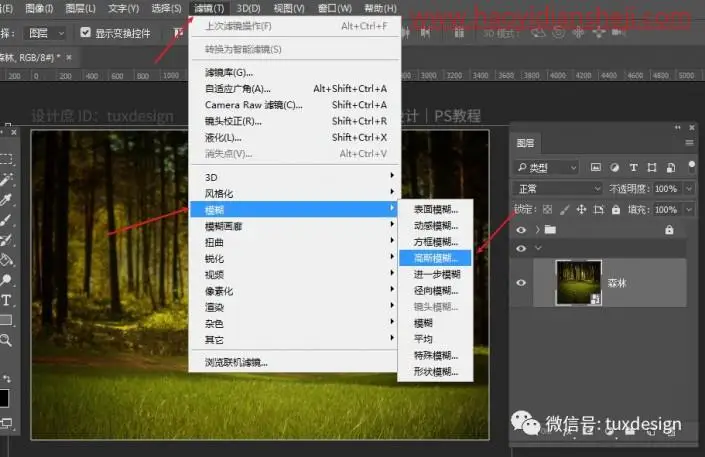Collapse the expanded group above 森林 layer
The height and width of the screenshot is (457, 705).
click(x=538, y=248)
